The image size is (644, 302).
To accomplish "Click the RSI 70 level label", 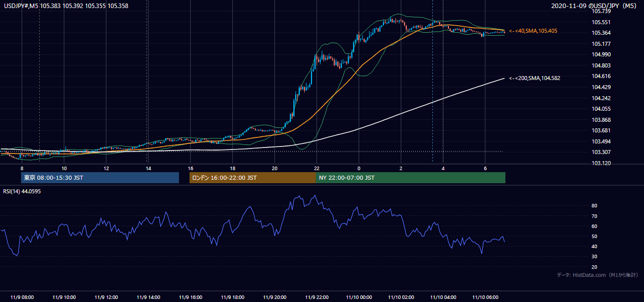I will 595,216.
